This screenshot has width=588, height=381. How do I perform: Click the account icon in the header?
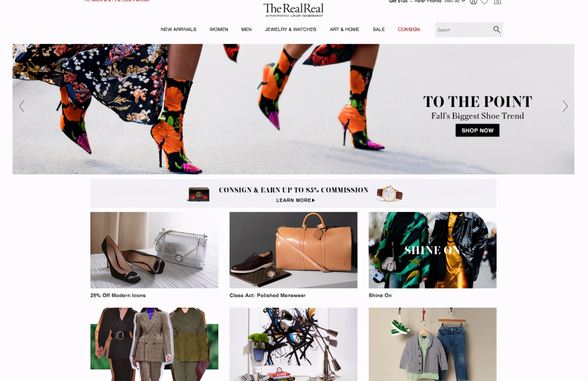(x=473, y=1)
